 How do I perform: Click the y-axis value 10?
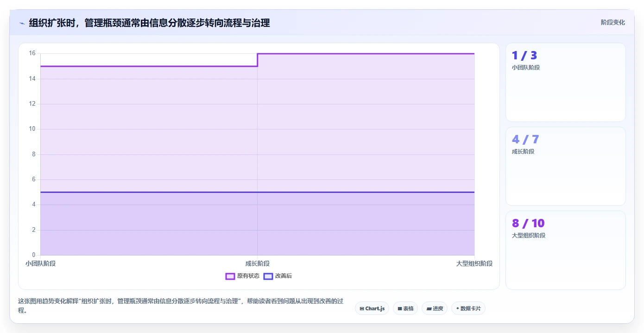(32, 129)
